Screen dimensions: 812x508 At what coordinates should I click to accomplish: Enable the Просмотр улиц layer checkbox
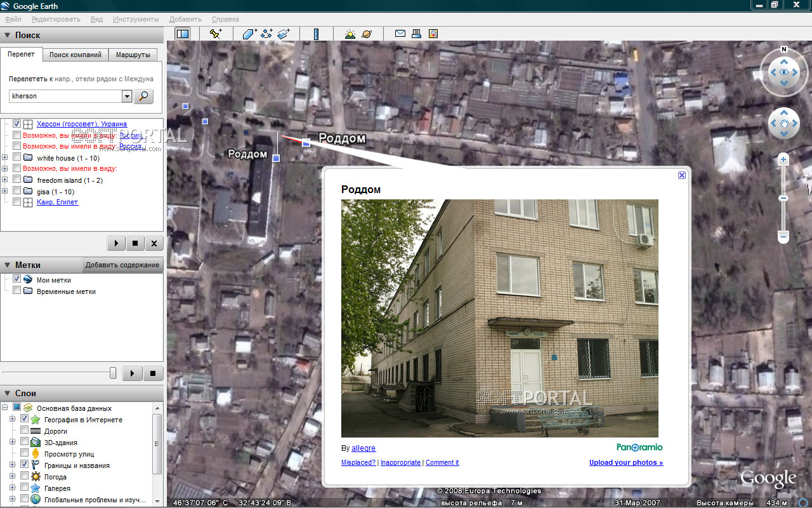(24, 454)
